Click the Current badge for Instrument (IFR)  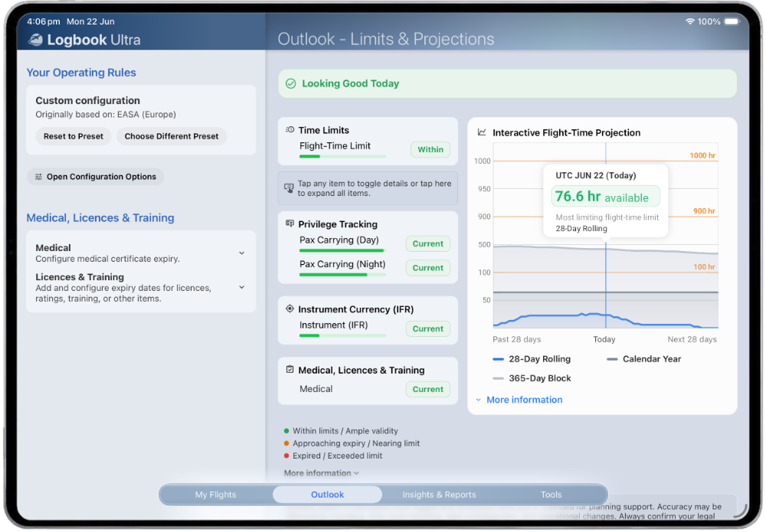(428, 329)
